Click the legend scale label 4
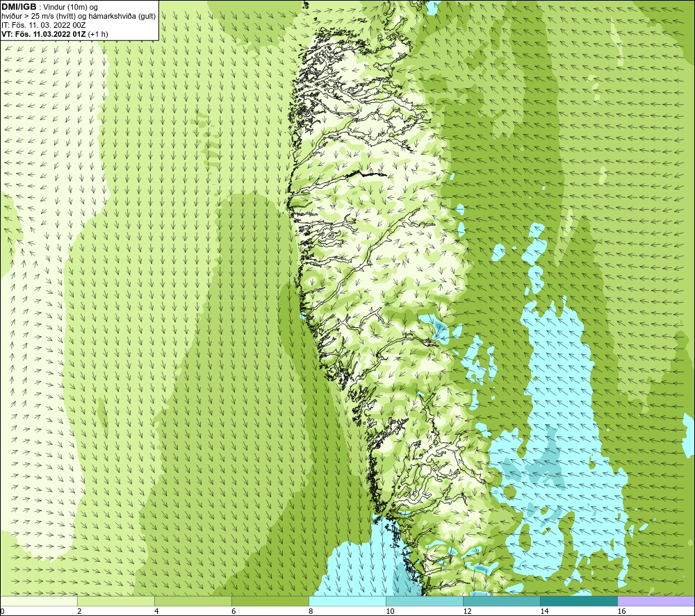The width and height of the screenshot is (695, 616). [156, 611]
